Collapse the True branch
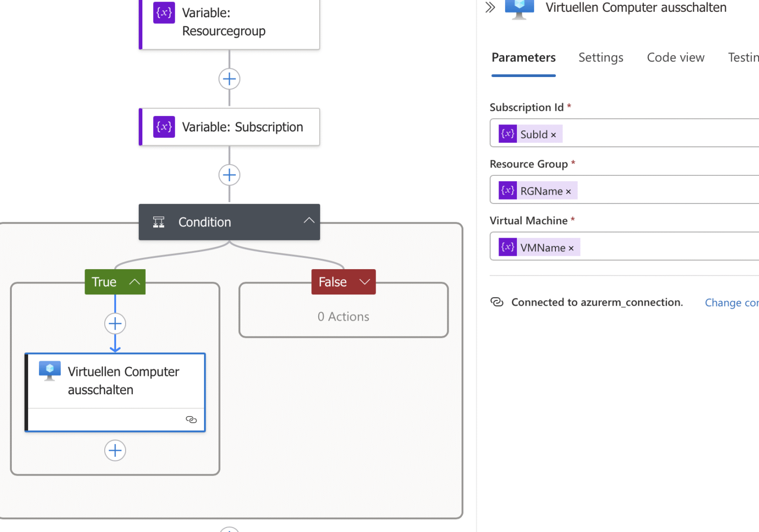 click(x=134, y=282)
